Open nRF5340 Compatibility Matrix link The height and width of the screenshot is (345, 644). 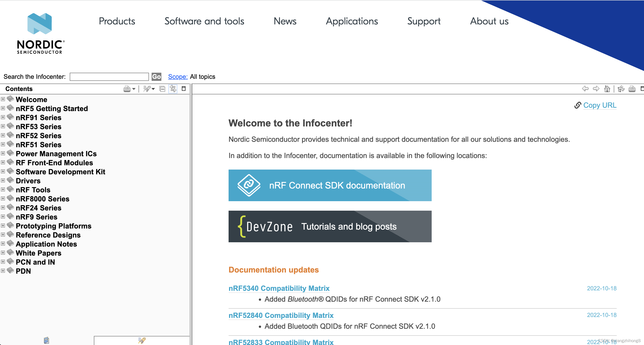click(x=279, y=288)
